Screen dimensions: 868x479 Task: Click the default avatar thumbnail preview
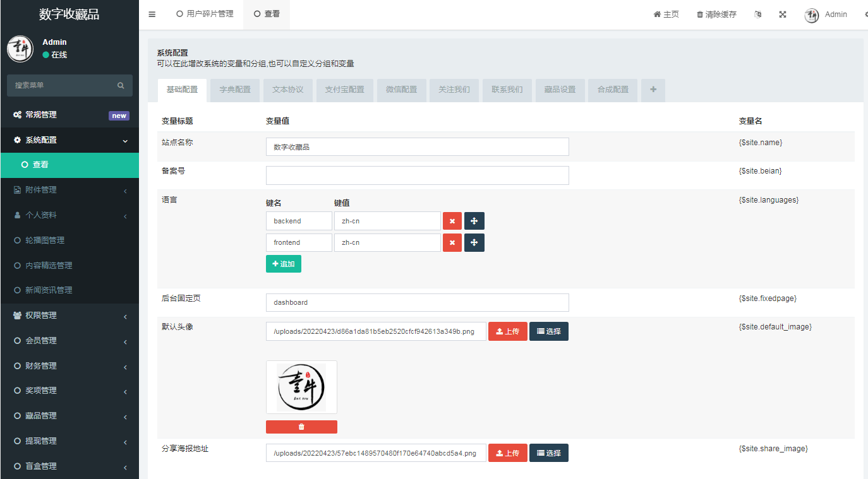coord(301,387)
